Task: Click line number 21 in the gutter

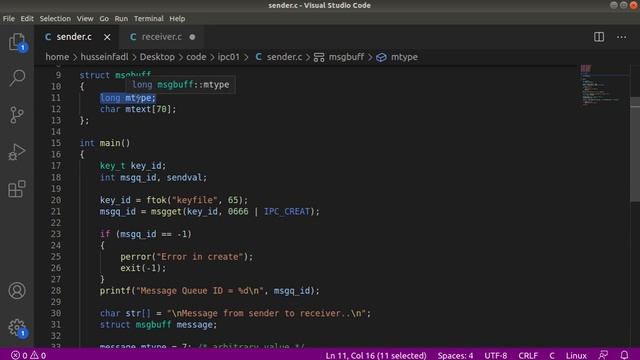Action: click(x=56, y=211)
